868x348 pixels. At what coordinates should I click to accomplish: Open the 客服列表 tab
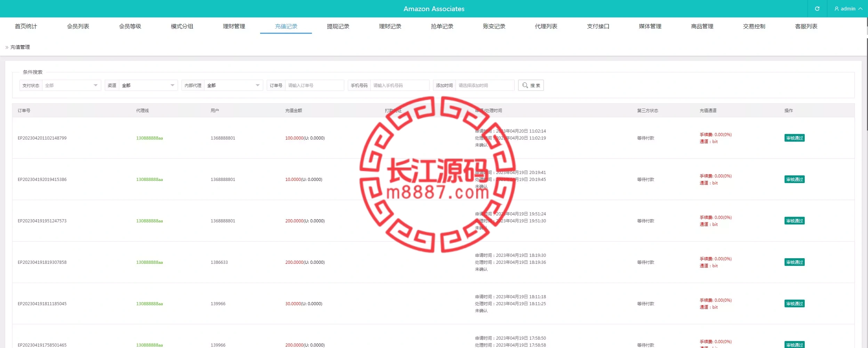806,26
